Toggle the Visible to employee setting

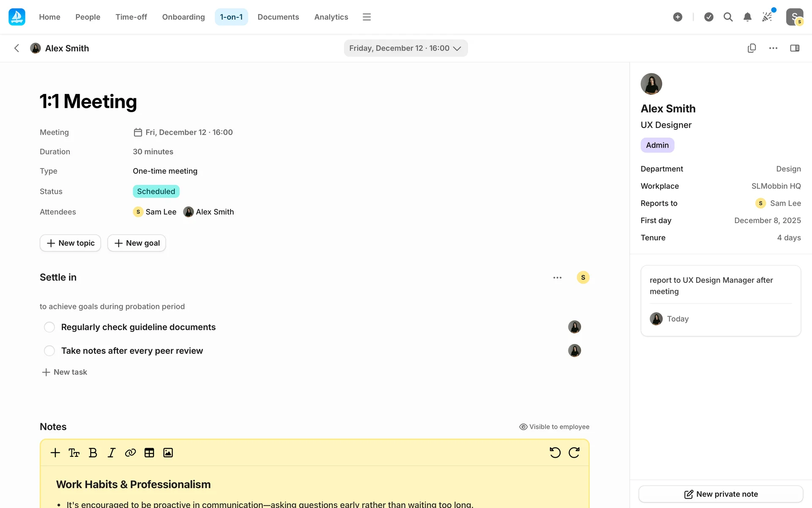click(x=554, y=427)
